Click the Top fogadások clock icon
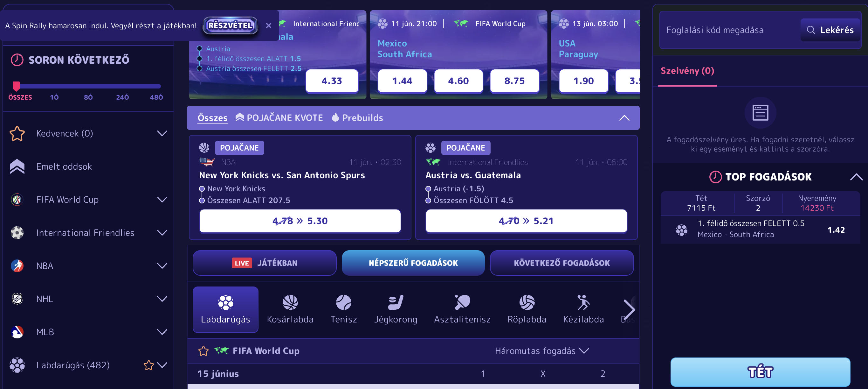The width and height of the screenshot is (868, 389). [x=715, y=176]
